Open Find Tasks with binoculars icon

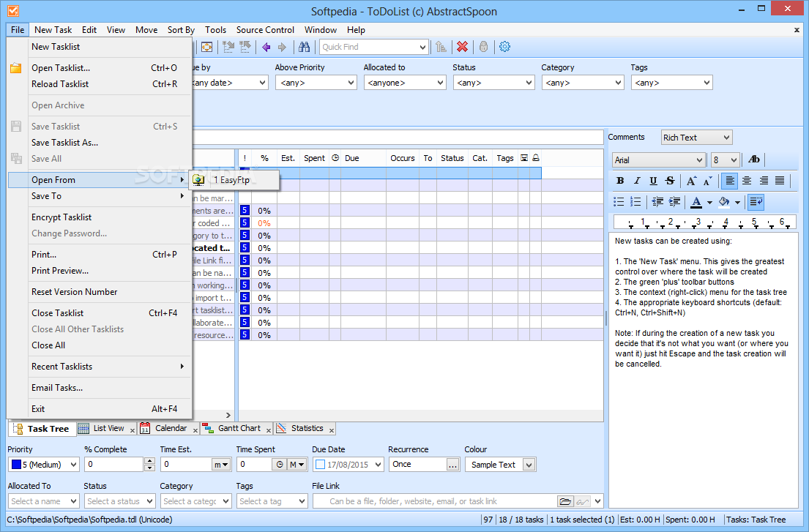click(x=304, y=47)
